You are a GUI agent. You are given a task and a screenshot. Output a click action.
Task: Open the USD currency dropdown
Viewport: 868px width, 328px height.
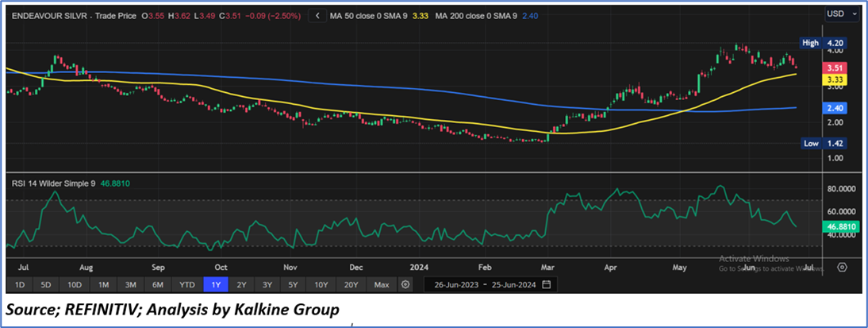843,14
